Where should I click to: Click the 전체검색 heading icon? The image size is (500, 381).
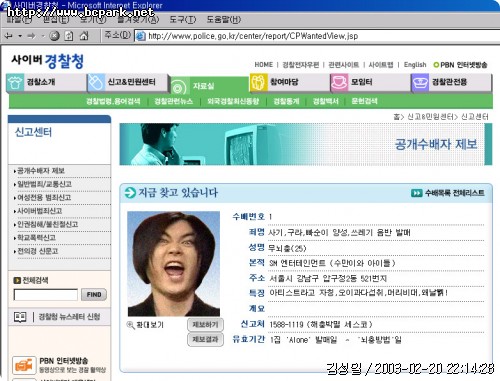pyautogui.click(x=17, y=280)
